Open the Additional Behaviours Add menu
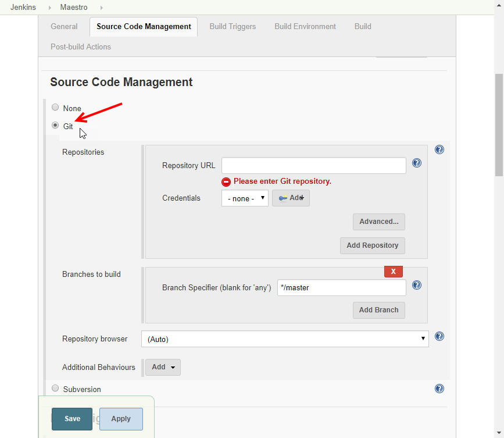Viewport: 504px width, 438px height. (163, 367)
